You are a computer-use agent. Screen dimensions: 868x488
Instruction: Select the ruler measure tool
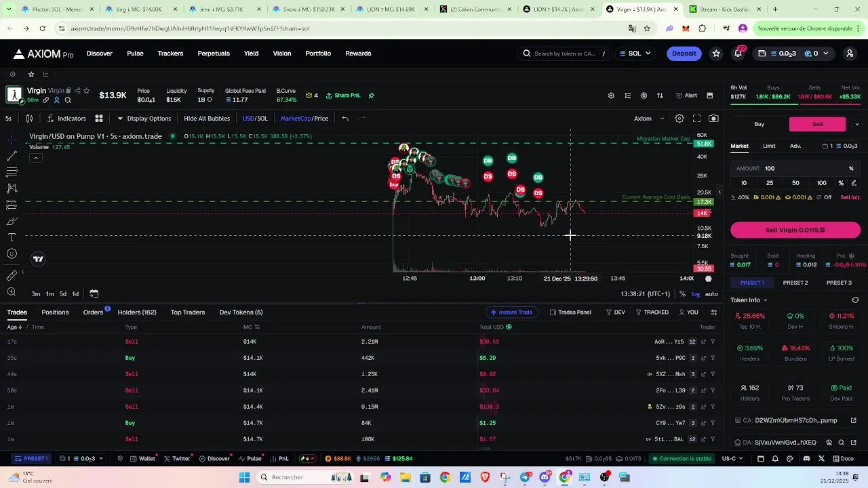12,275
